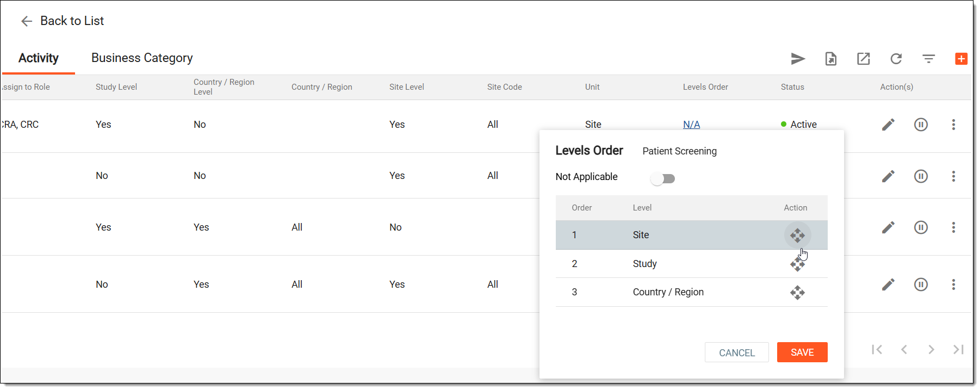This screenshot has height=390, width=980.
Task: Click the Levels Order column header
Action: pyautogui.click(x=705, y=87)
